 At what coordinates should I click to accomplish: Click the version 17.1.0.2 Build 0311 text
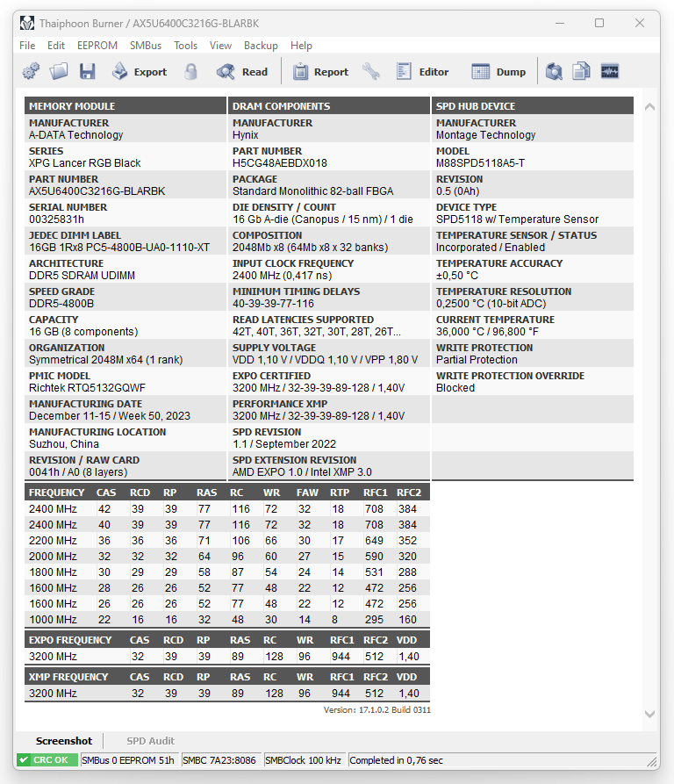click(x=376, y=709)
